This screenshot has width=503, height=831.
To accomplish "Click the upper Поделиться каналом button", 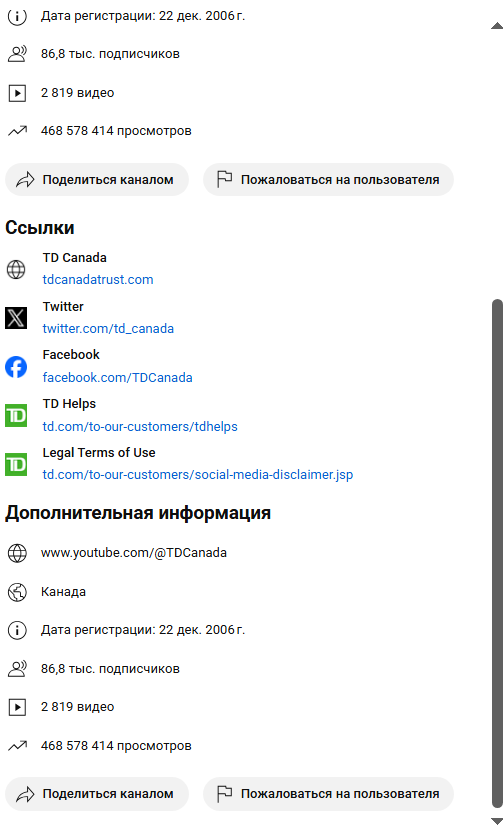I will click(97, 180).
